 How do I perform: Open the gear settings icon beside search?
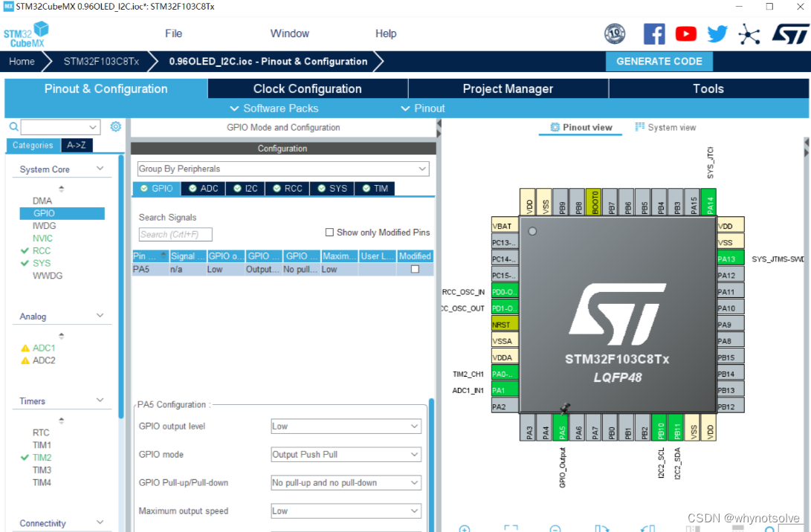116,126
